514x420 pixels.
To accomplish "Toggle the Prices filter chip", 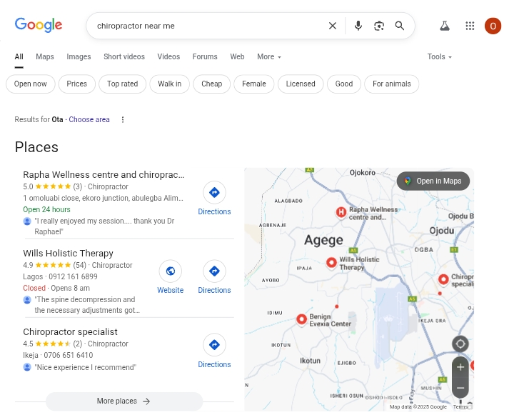I will pos(76,84).
